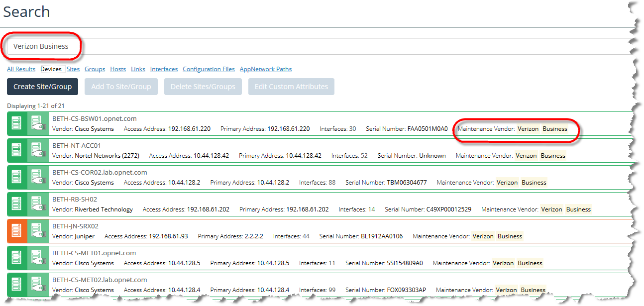The image size is (644, 306).
Task: Click the Edit Custom Attributes button
Action: pos(291,87)
